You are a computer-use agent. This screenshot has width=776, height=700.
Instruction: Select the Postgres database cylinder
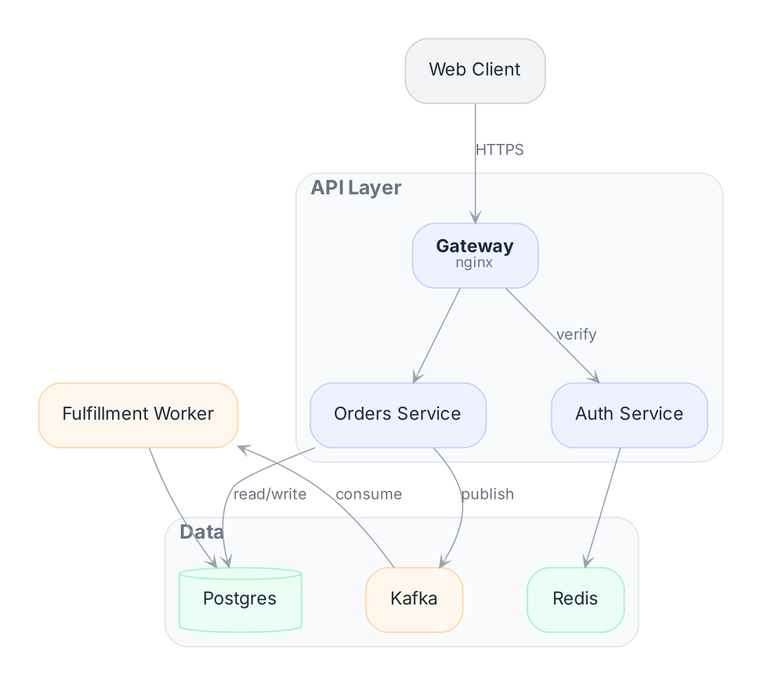click(x=240, y=600)
